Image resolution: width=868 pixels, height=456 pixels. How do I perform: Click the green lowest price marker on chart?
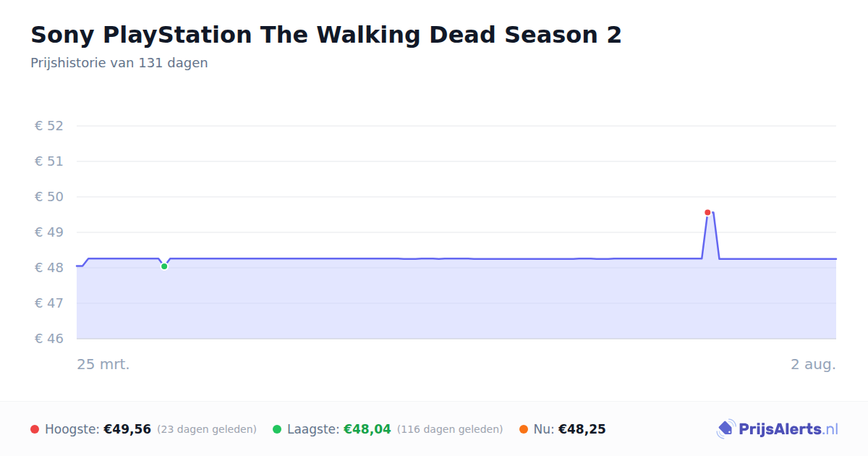pyautogui.click(x=164, y=266)
